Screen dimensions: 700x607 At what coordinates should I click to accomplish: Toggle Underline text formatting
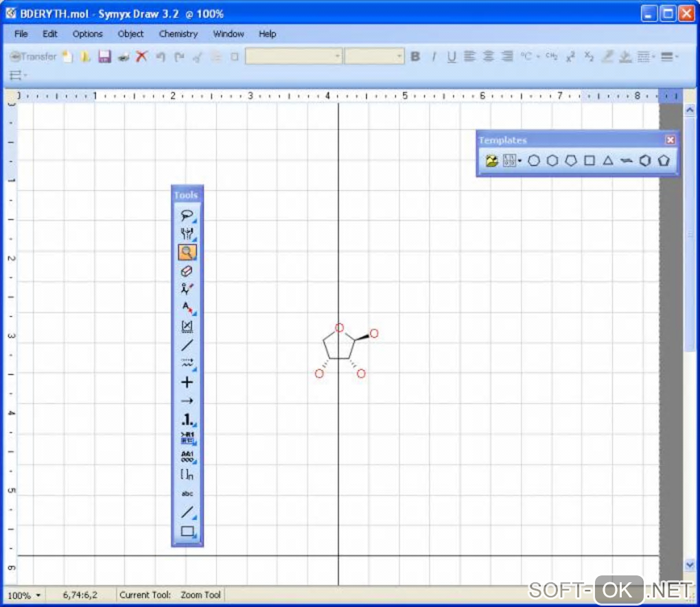(x=452, y=57)
